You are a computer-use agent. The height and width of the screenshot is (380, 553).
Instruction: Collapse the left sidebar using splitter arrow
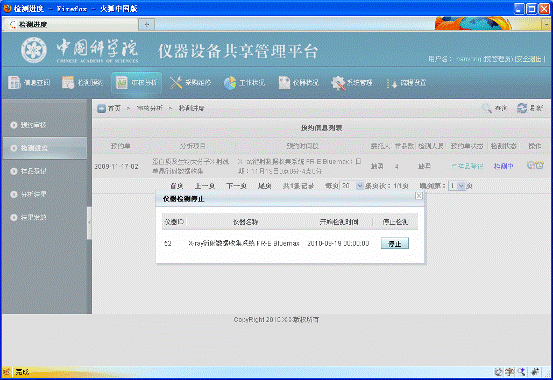click(89, 223)
